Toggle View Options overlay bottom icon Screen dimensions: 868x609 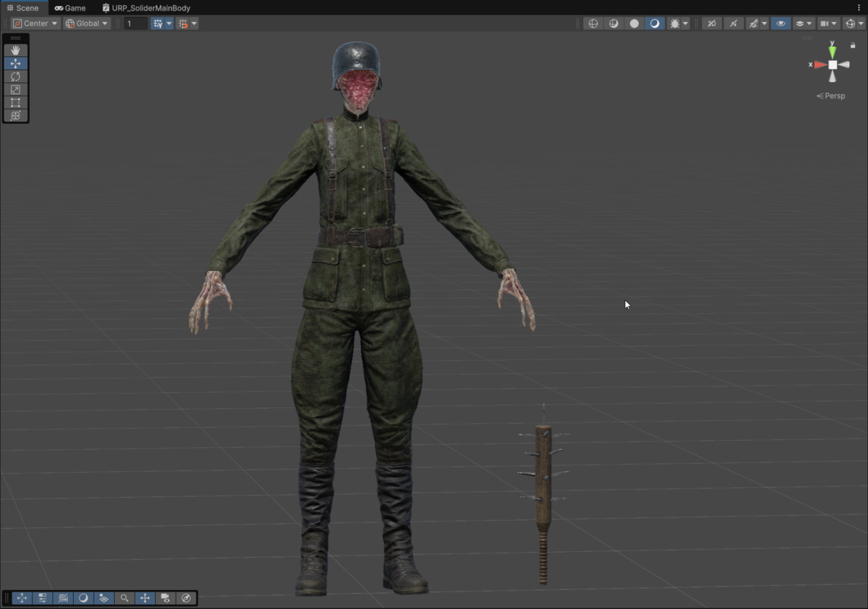103,598
